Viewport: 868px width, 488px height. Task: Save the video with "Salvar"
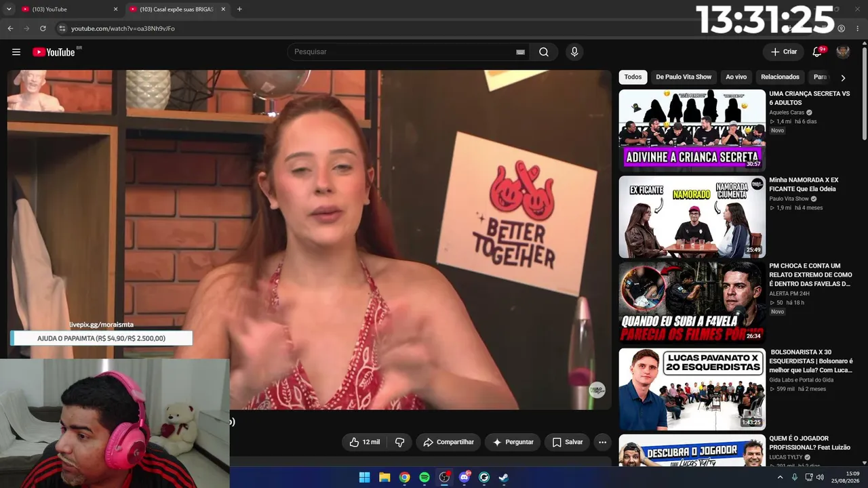tap(567, 442)
